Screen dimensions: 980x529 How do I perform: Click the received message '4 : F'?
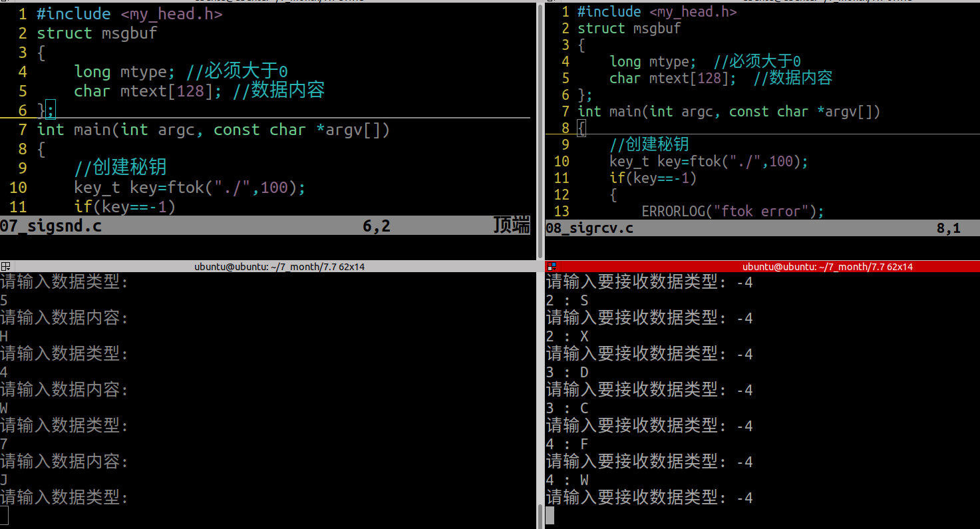(568, 444)
